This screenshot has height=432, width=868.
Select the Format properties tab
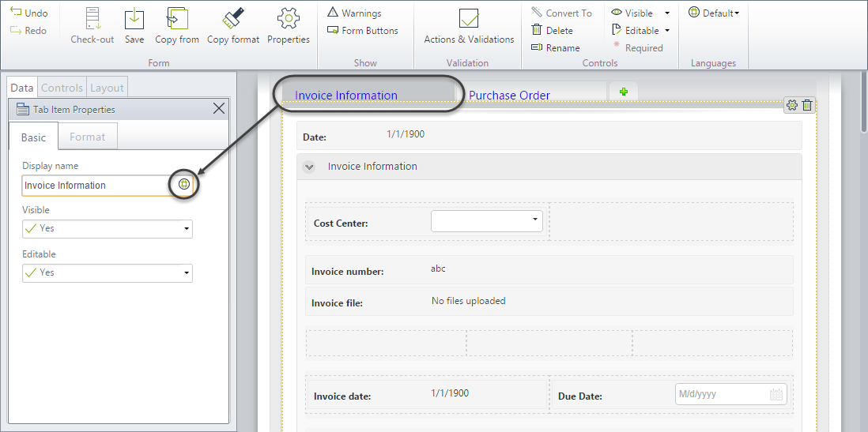coord(88,137)
